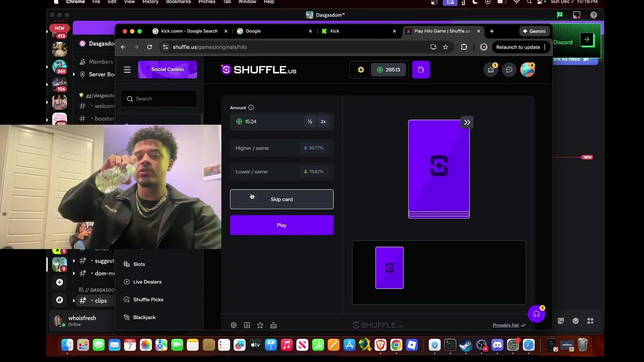This screenshot has height=362, width=644.
Task: Open the purple headset support button
Action: [536, 314]
